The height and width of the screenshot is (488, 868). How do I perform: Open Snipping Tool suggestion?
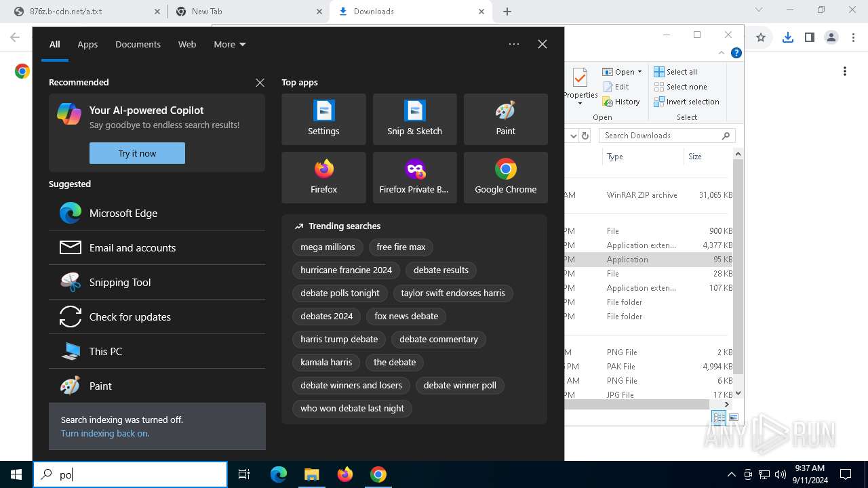coord(157,282)
